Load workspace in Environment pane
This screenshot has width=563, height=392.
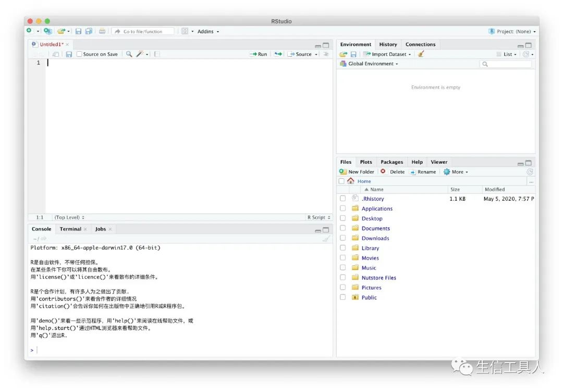click(x=344, y=54)
